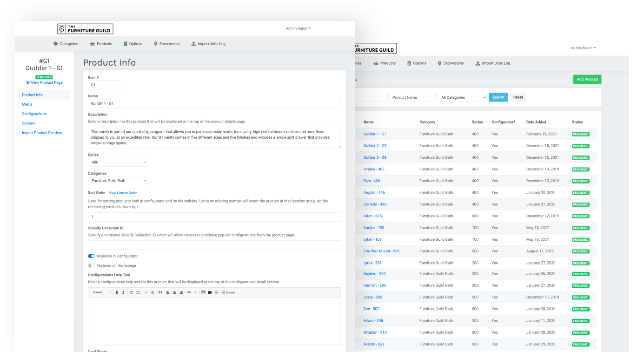Screen dimensions: 644x352
Task: Open Avalon - 405 product link
Action: coord(374,169)
